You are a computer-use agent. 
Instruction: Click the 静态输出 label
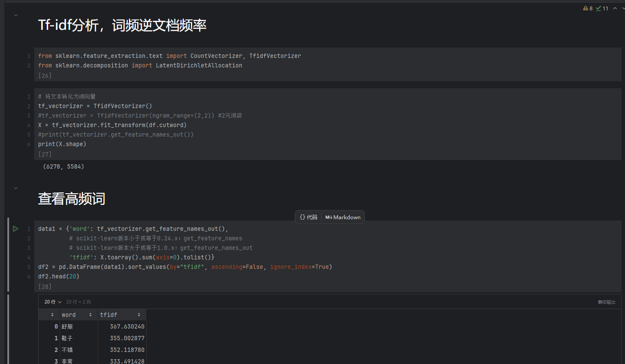[x=606, y=302]
